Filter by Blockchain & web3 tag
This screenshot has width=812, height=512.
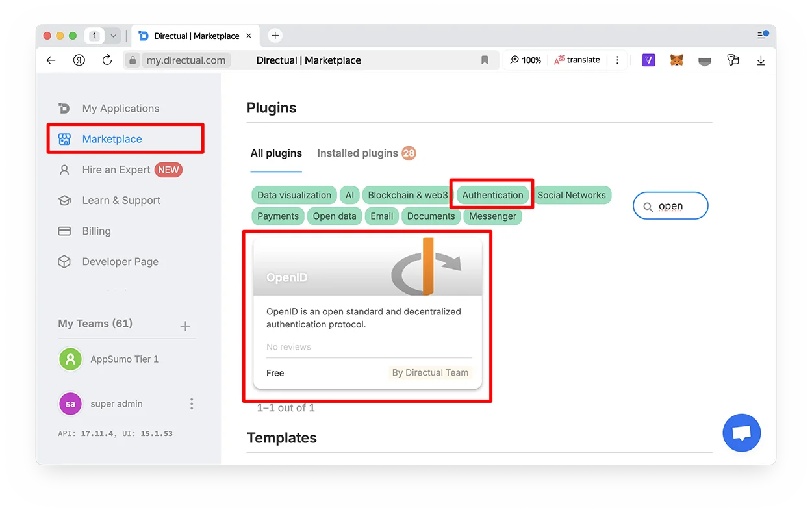408,195
